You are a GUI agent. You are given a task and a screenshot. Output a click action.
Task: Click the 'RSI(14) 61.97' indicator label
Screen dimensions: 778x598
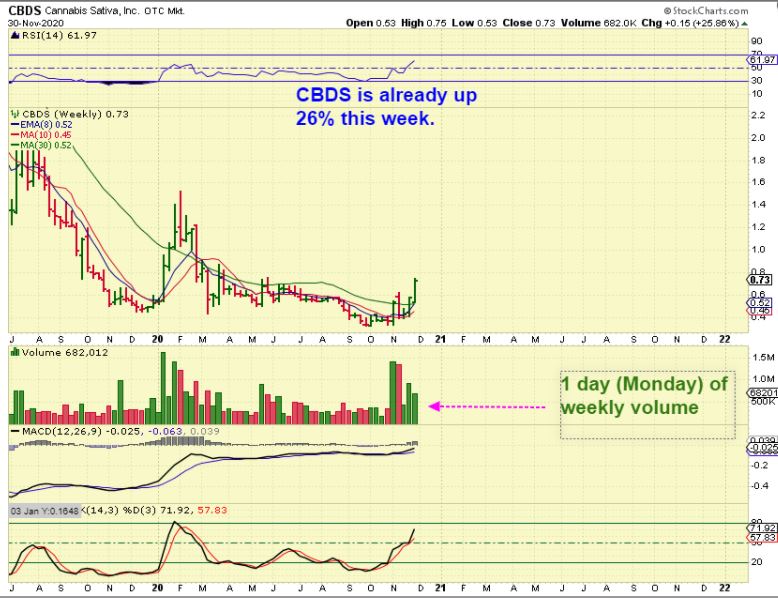coord(59,35)
